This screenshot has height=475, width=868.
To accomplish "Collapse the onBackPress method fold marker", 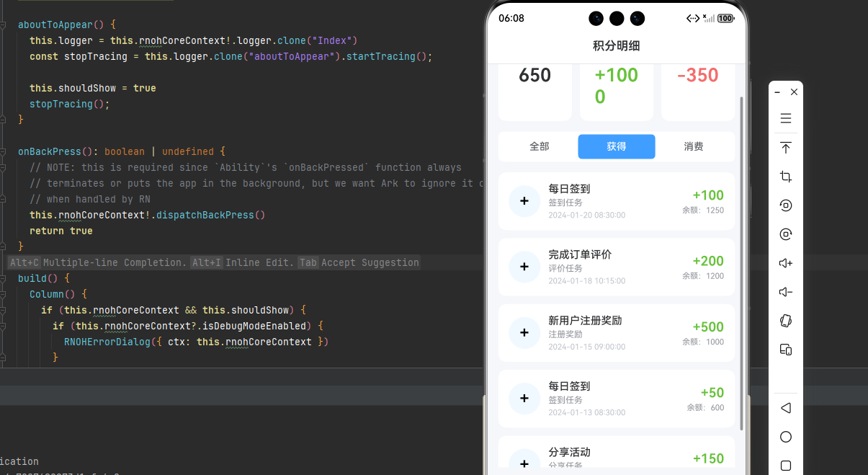I will tap(3, 151).
